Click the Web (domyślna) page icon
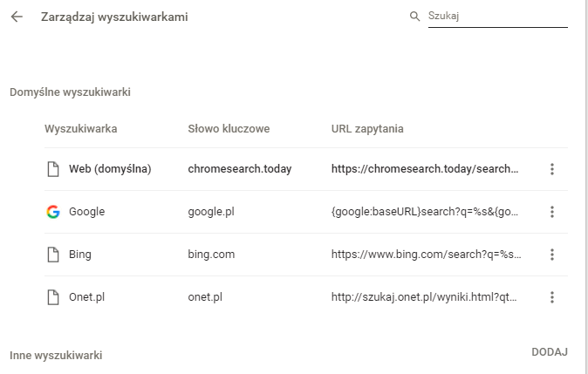The image size is (588, 374). (x=53, y=169)
